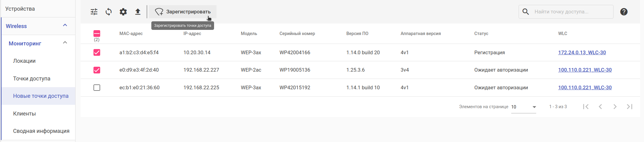Go to the first page arrow
644x142 pixels.
point(586,107)
